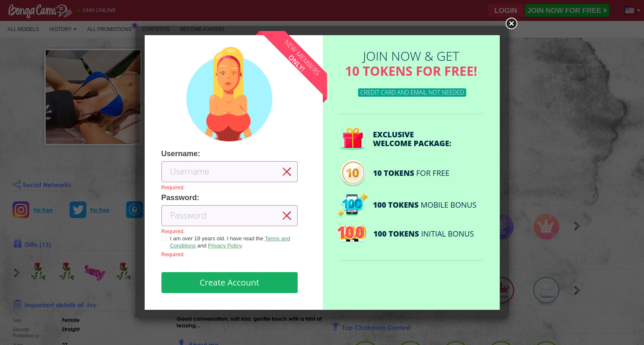This screenshot has width=644, height=345.
Task: Clear the Username field with red X
Action: point(287,172)
